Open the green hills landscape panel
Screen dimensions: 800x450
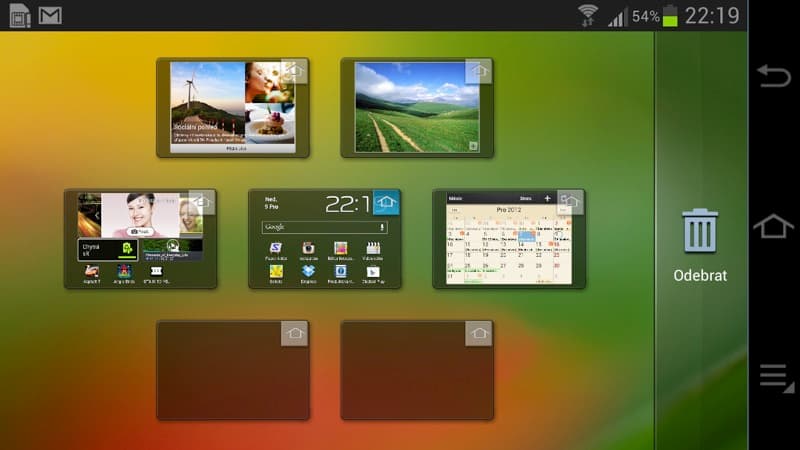pyautogui.click(x=417, y=108)
